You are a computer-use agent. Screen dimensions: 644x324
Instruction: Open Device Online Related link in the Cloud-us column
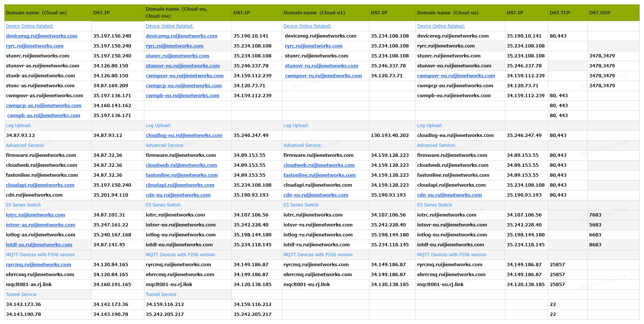(x=441, y=26)
